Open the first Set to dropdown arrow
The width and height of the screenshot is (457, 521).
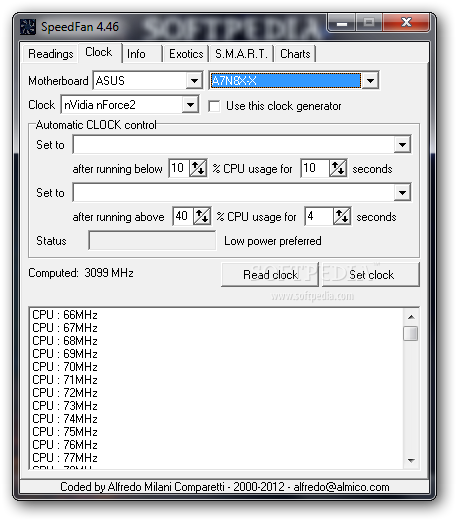coord(402,144)
